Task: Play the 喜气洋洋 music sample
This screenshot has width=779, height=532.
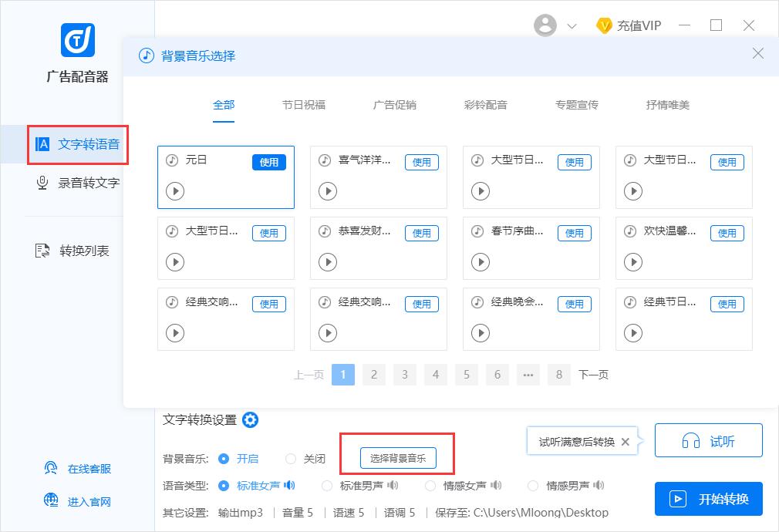Action: point(328,191)
